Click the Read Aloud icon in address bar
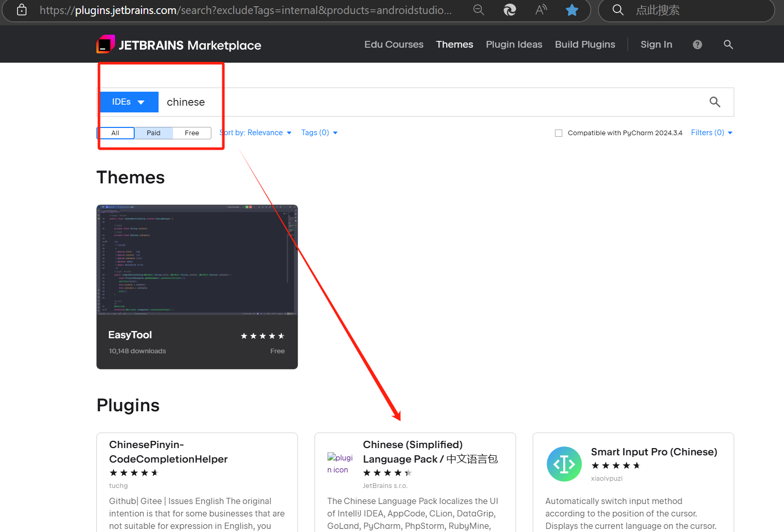The width and height of the screenshot is (784, 532). point(541,10)
